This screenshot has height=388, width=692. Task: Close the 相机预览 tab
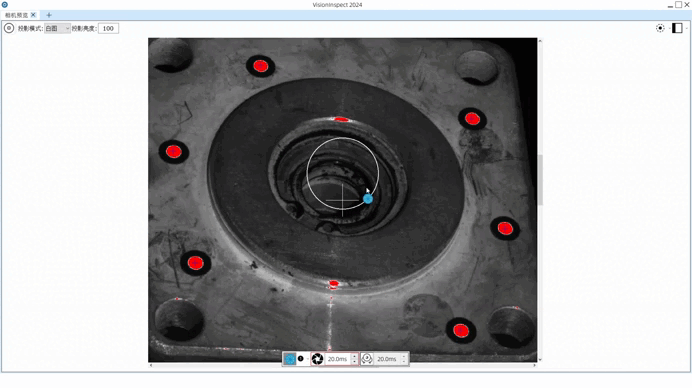[33, 15]
